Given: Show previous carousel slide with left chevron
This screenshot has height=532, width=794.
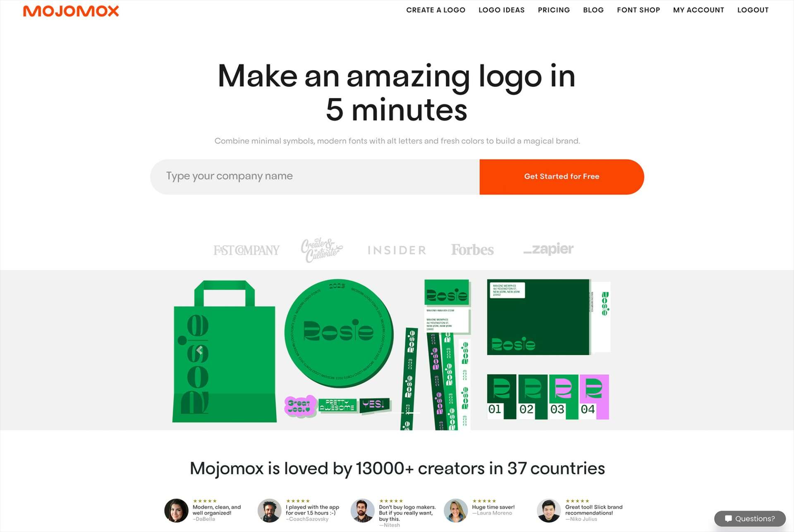Looking at the screenshot, I should pyautogui.click(x=199, y=351).
